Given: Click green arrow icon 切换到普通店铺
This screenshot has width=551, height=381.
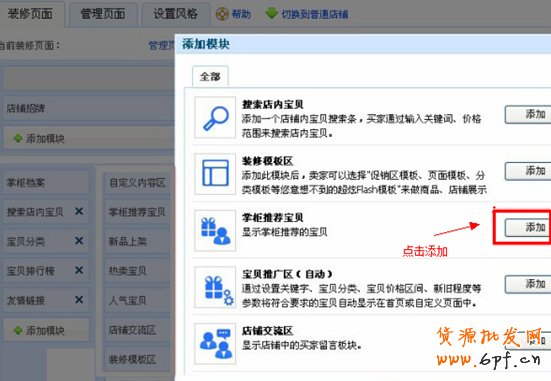Looking at the screenshot, I should [271, 13].
